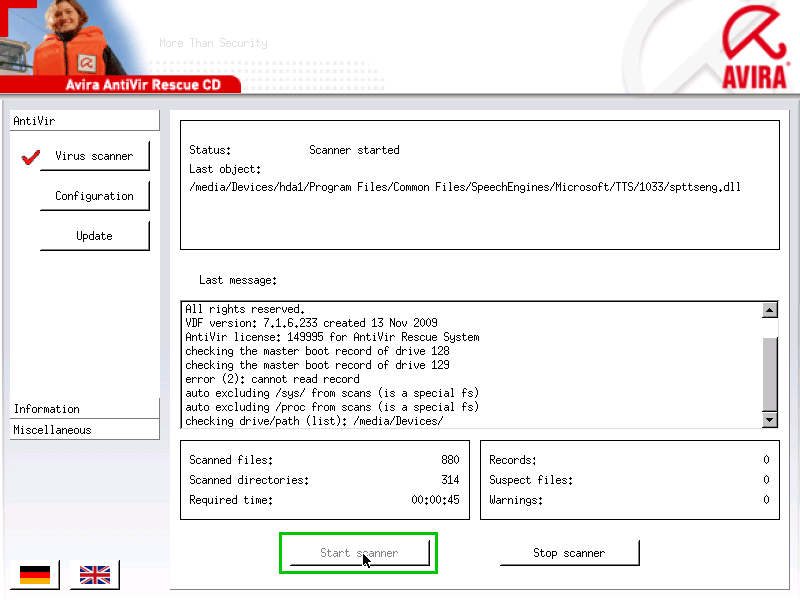Click the last scanned object path
Image resolution: width=800 pixels, height=600 pixels.
tap(465, 187)
